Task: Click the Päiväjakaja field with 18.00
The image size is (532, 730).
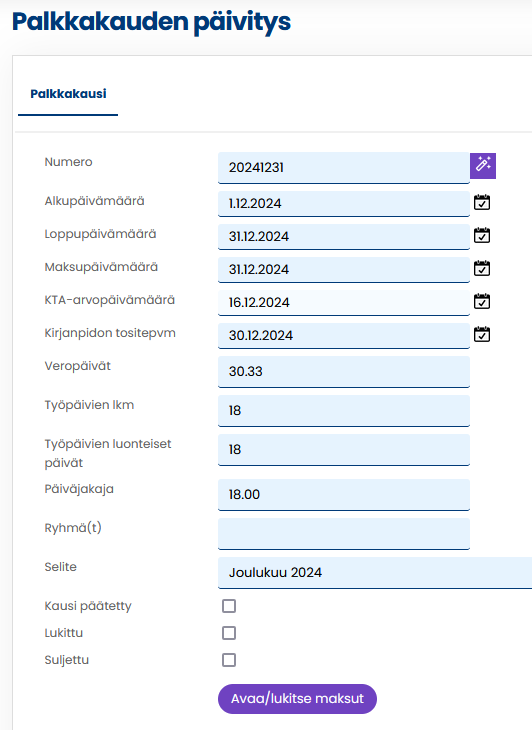Action: (x=343, y=494)
